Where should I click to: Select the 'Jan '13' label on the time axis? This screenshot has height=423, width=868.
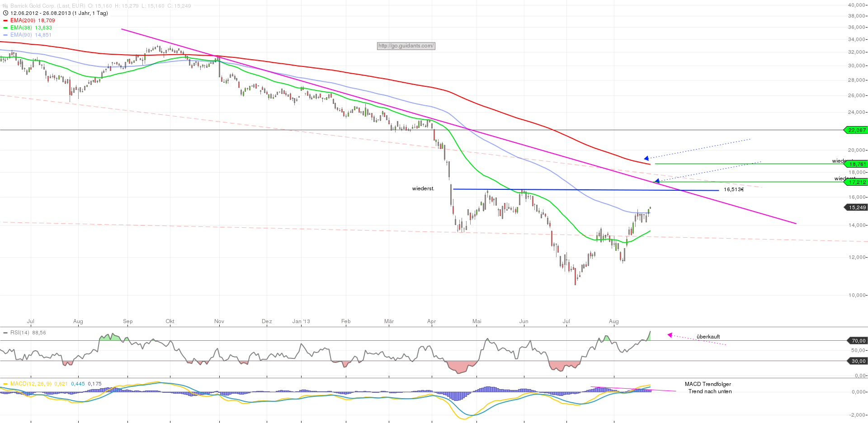302,321
